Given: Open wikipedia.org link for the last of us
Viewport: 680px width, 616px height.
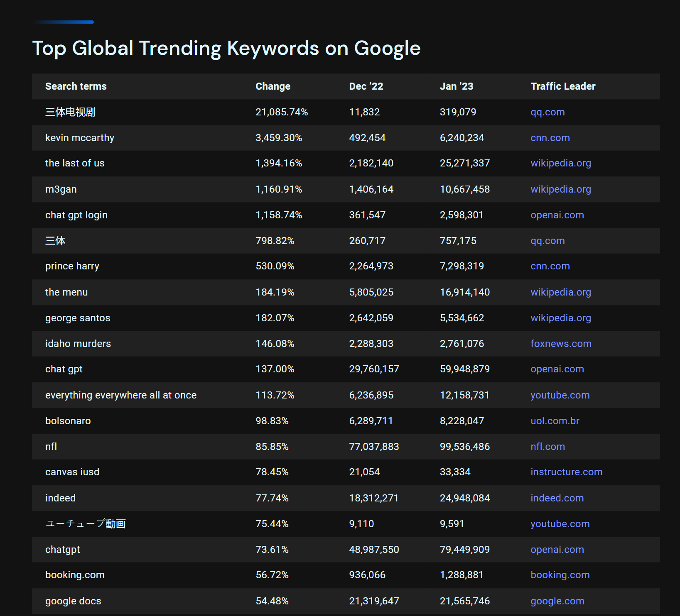Looking at the screenshot, I should [x=560, y=163].
